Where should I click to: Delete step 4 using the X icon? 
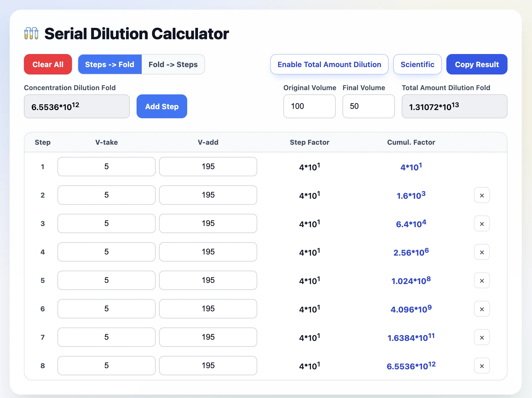click(x=482, y=252)
